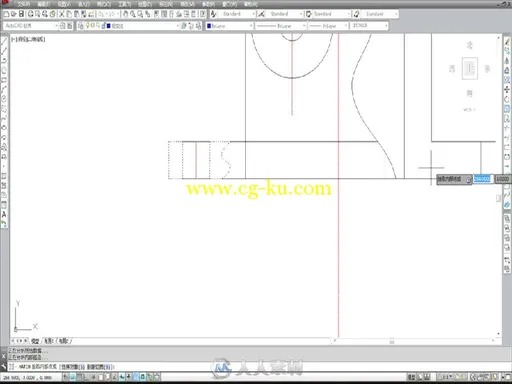Viewport: 512px width, 384px height.
Task: Click 删除边界(B) command option
Action: 100,367
